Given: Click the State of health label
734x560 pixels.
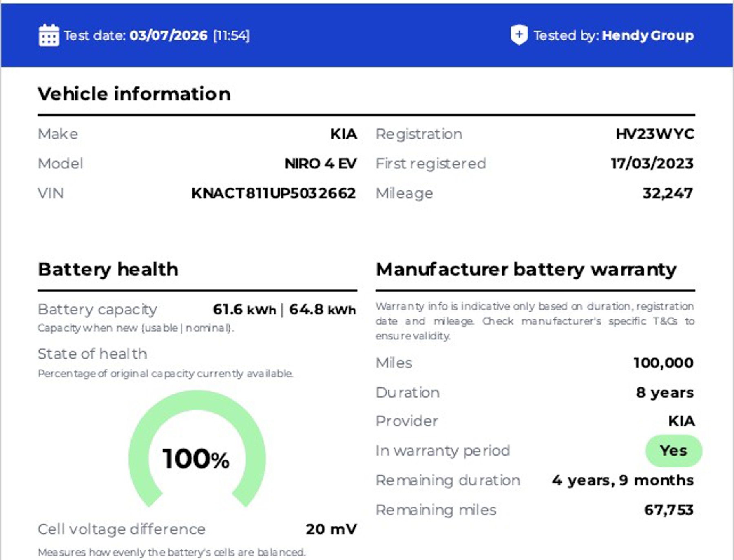Looking at the screenshot, I should click(93, 354).
